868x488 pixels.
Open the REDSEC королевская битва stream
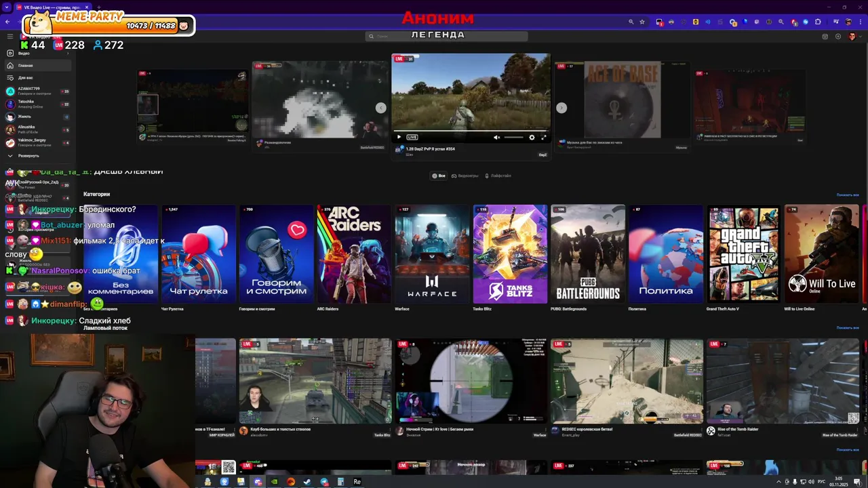coord(627,382)
